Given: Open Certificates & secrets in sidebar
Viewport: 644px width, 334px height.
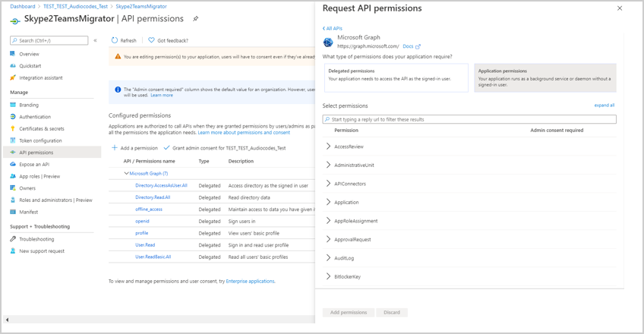Looking at the screenshot, I should (x=42, y=129).
